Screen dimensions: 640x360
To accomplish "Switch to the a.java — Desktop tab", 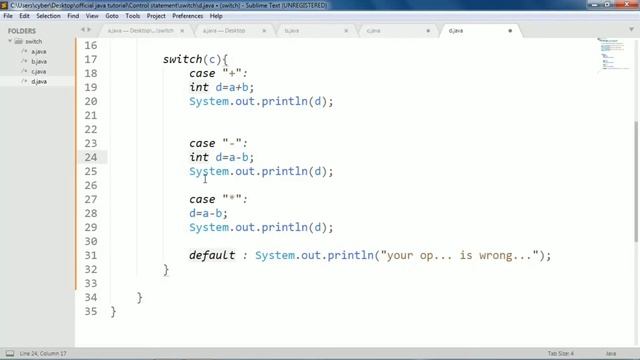I will click(224, 31).
